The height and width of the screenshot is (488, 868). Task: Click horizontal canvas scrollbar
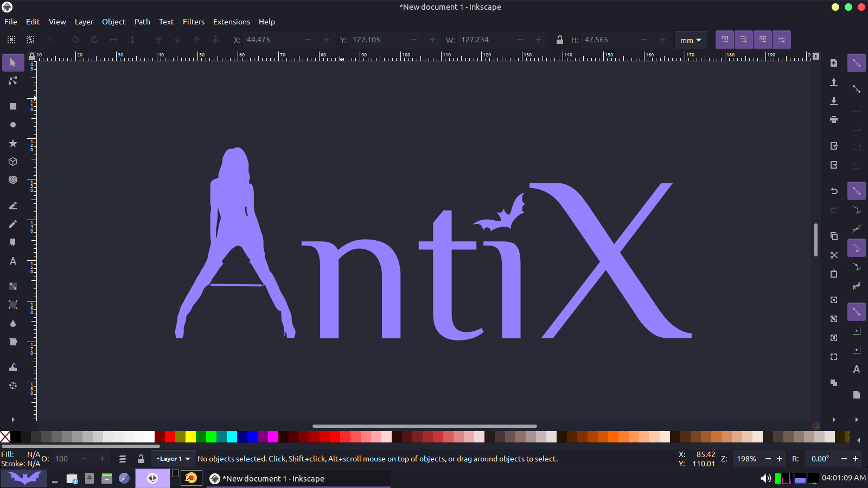425,426
